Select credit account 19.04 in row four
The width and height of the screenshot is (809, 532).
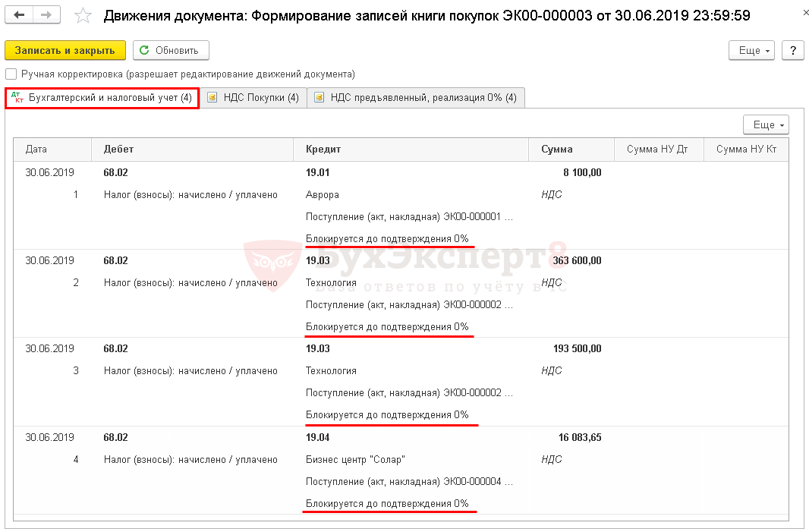316,437
